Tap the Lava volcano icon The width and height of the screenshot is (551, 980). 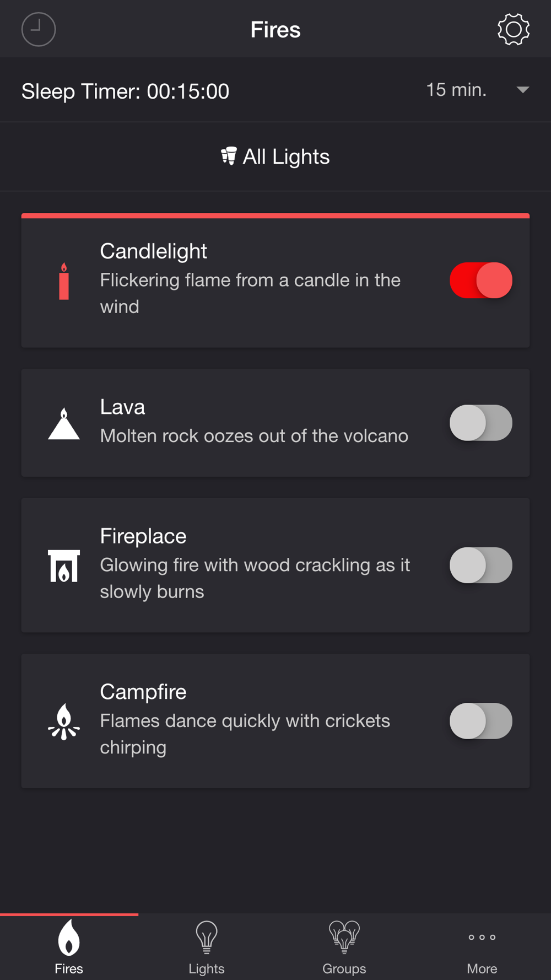coord(64,423)
